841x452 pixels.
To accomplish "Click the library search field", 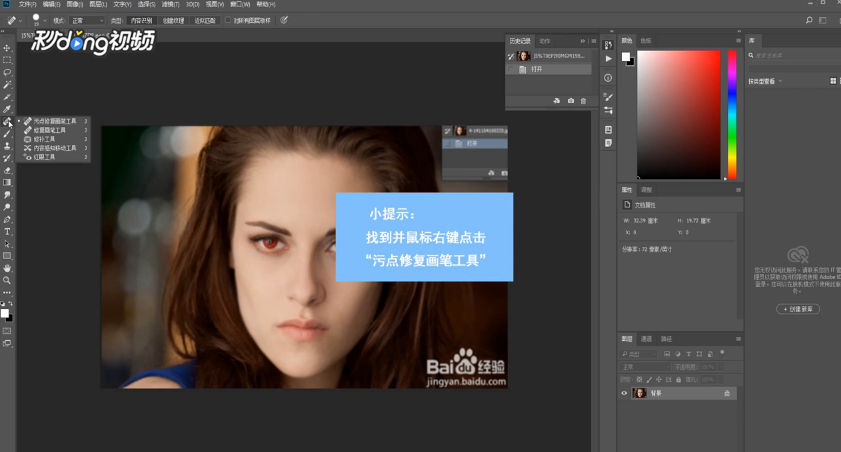I will pyautogui.click(x=794, y=55).
